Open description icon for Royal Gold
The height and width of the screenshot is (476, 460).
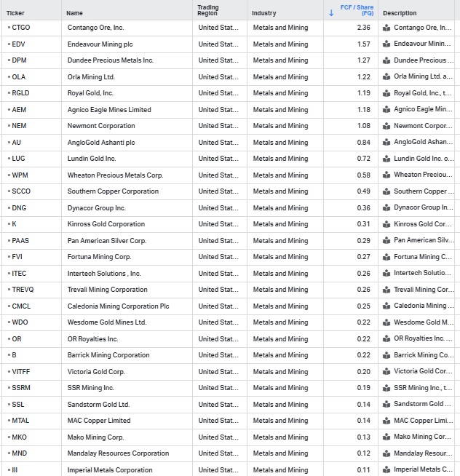click(386, 93)
